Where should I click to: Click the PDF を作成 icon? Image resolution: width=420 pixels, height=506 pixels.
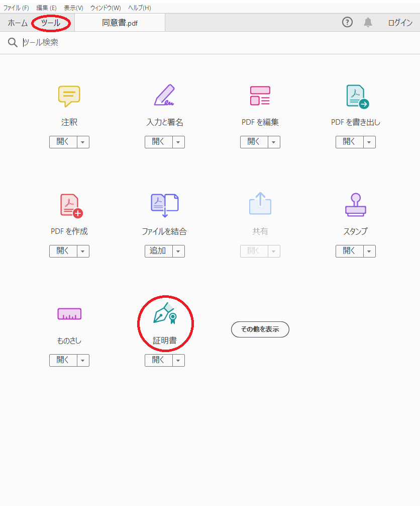(70, 205)
